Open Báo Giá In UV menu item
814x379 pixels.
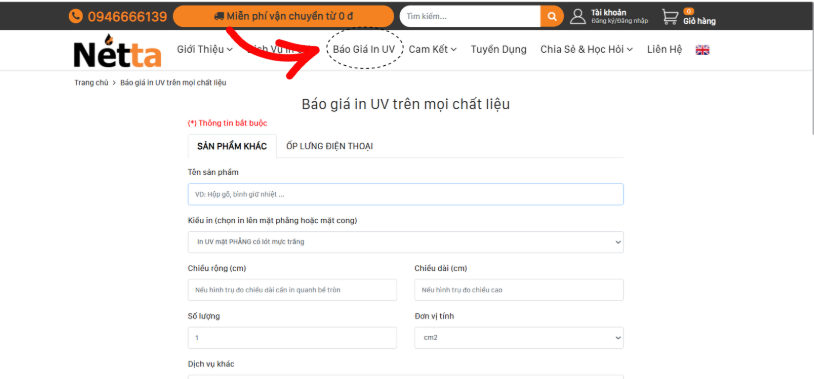tap(364, 49)
